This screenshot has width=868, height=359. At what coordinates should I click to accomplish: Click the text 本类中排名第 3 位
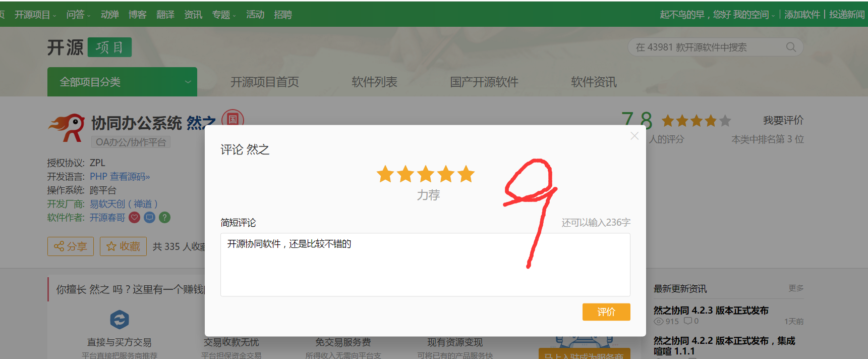pyautogui.click(x=768, y=139)
